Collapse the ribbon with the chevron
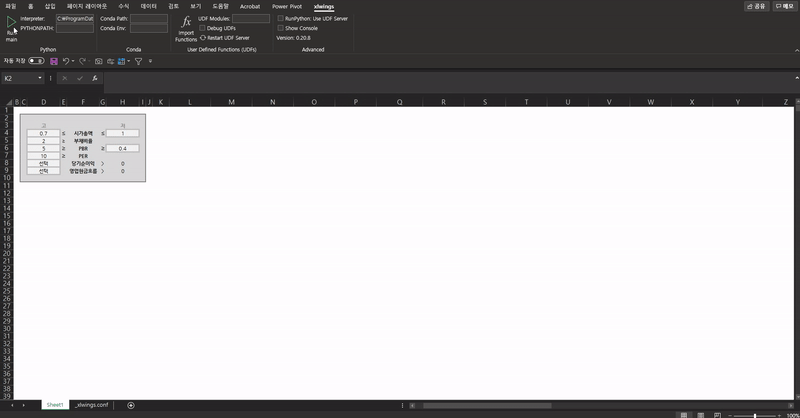 click(796, 50)
